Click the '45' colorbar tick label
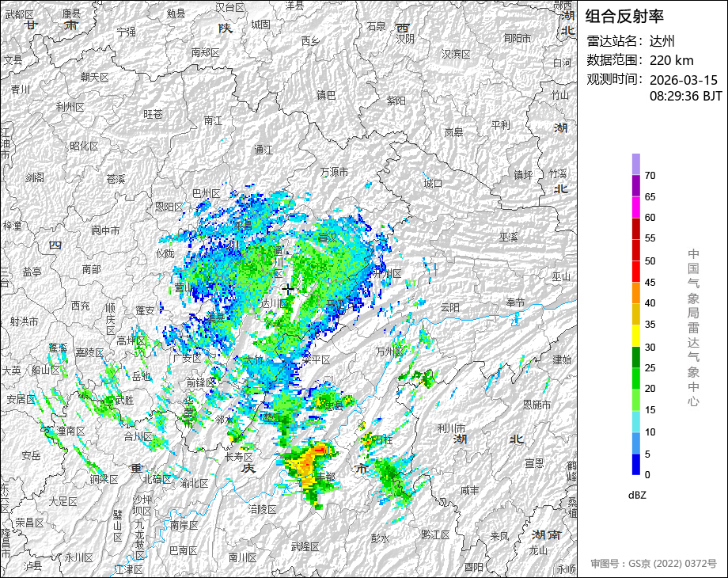 (650, 283)
